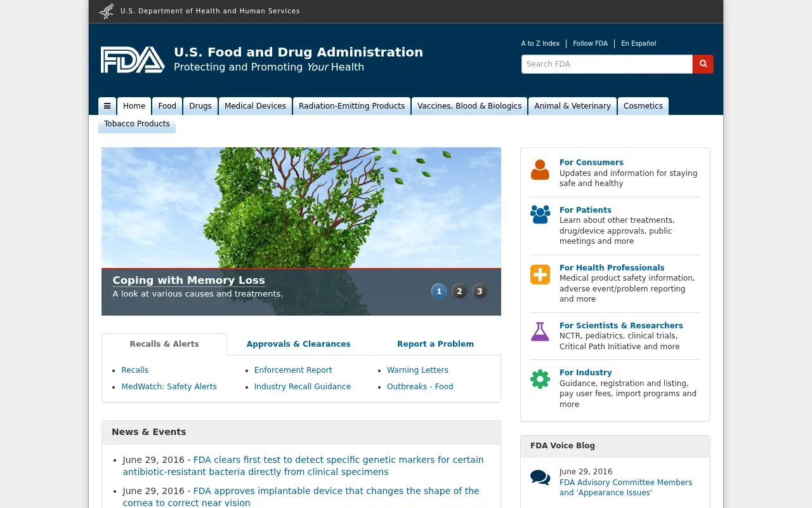
Task: Click the HHS eagle logo icon
Action: point(107,11)
